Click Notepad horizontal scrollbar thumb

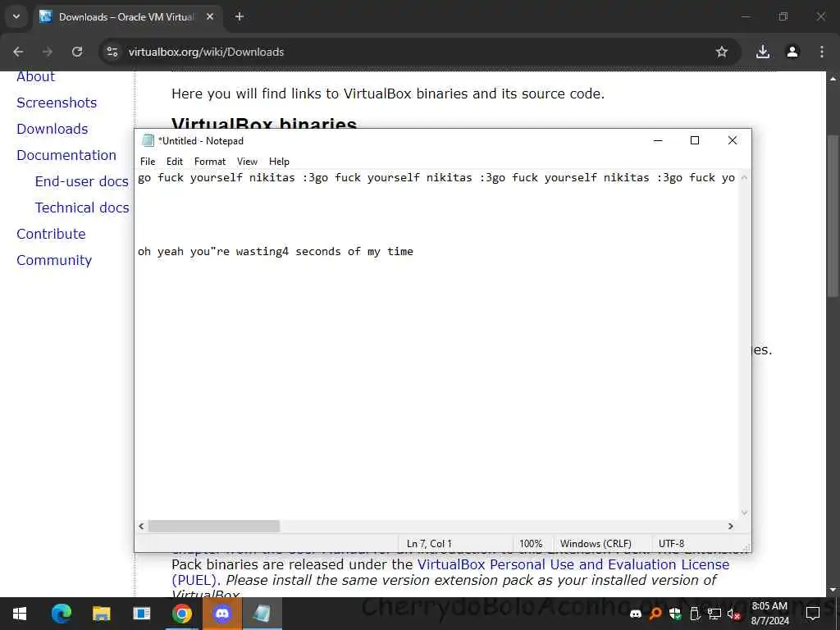214,527
